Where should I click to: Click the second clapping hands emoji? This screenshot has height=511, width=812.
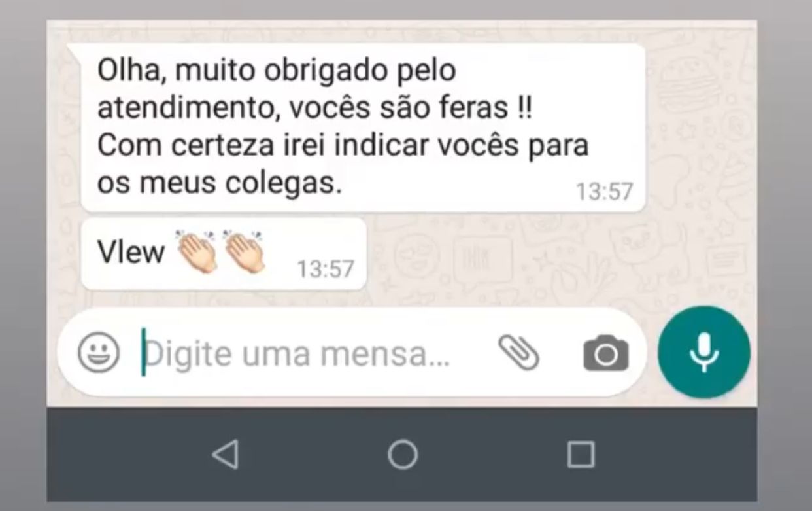pyautogui.click(x=244, y=251)
